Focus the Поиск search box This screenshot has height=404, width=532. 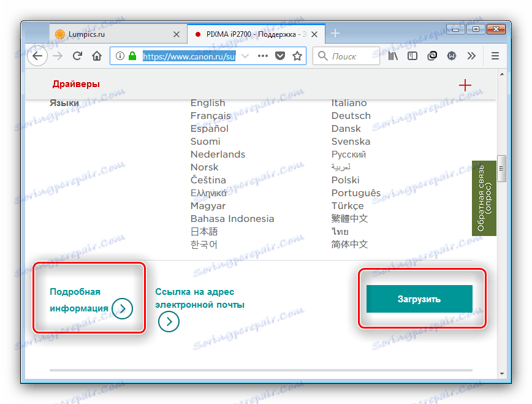pos(346,56)
